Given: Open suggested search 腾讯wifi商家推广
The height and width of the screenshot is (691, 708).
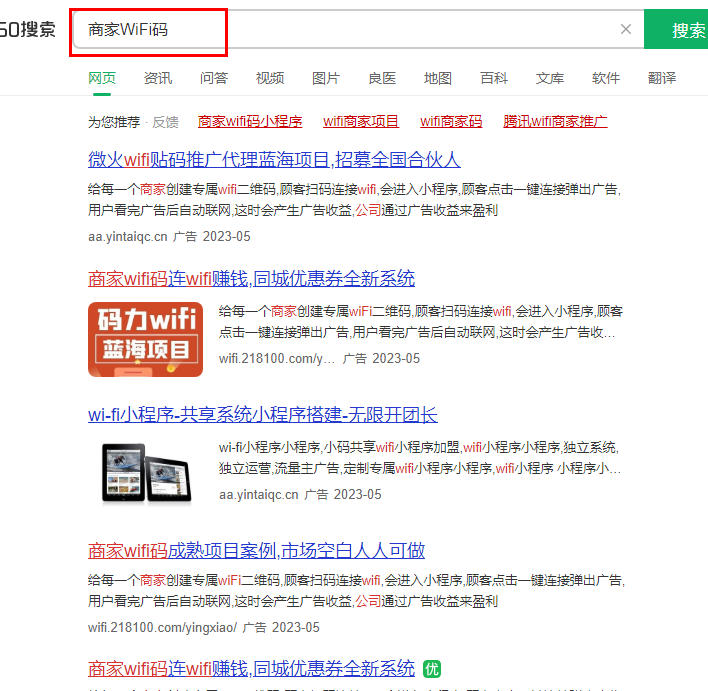Looking at the screenshot, I should [x=555, y=121].
